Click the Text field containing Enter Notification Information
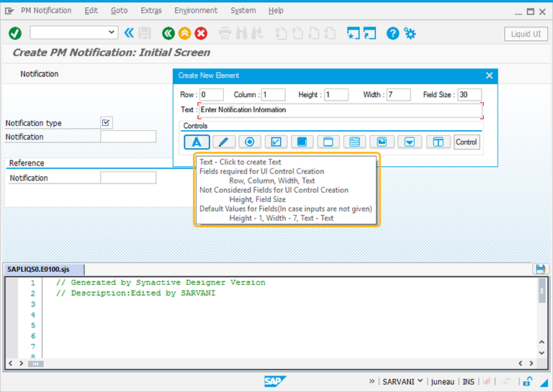 click(341, 110)
